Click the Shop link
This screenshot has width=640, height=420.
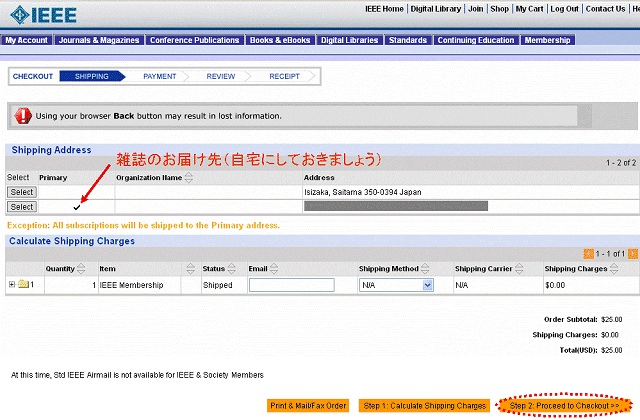click(x=500, y=9)
